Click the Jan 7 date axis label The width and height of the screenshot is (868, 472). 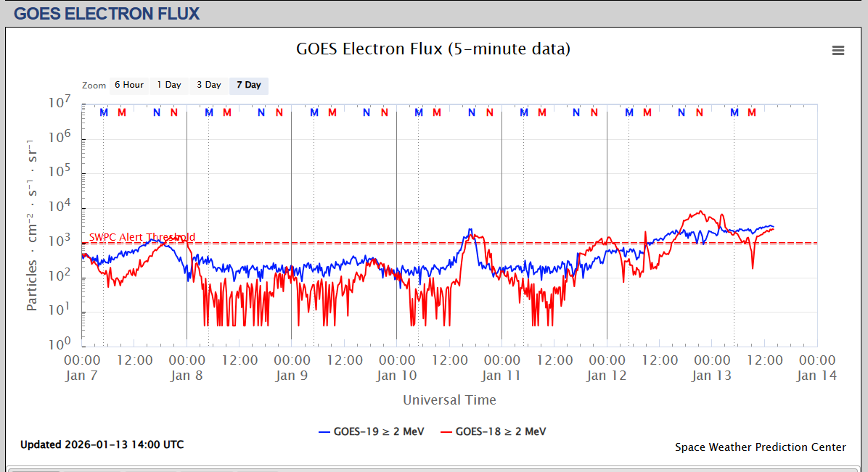tap(81, 375)
